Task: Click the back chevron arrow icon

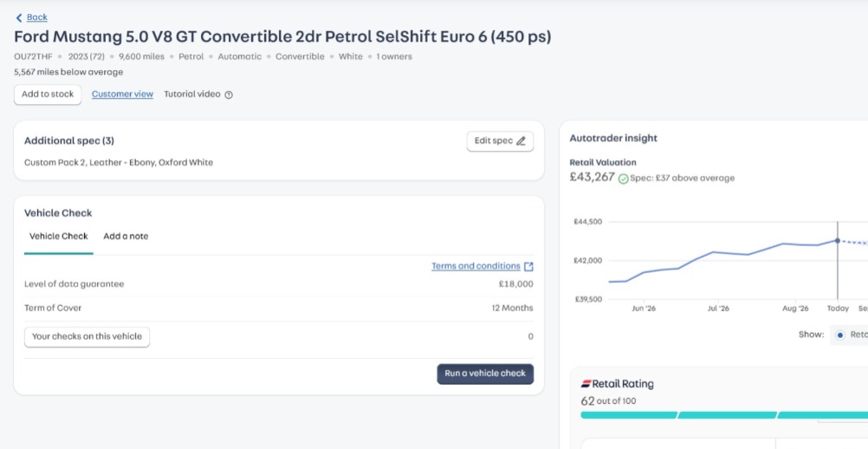Action: point(19,17)
